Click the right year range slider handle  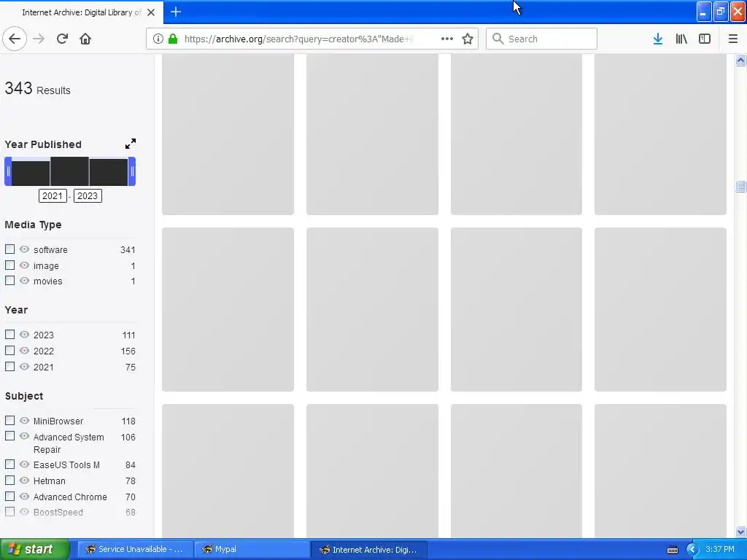tap(132, 171)
